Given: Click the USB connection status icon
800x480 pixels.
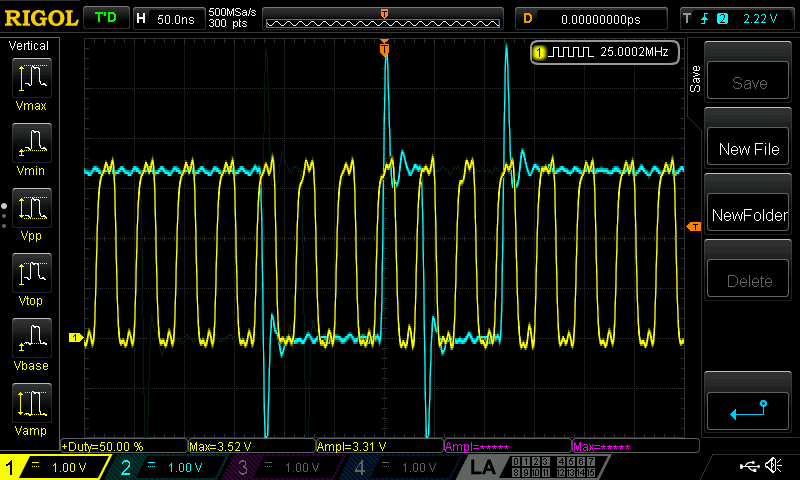Looking at the screenshot, I should coord(749,466).
